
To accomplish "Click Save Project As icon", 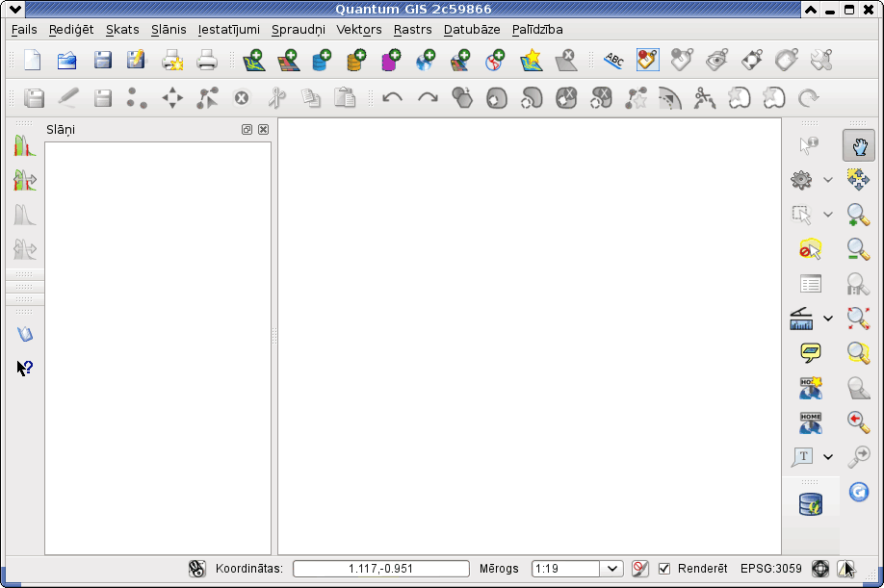I will click(136, 61).
